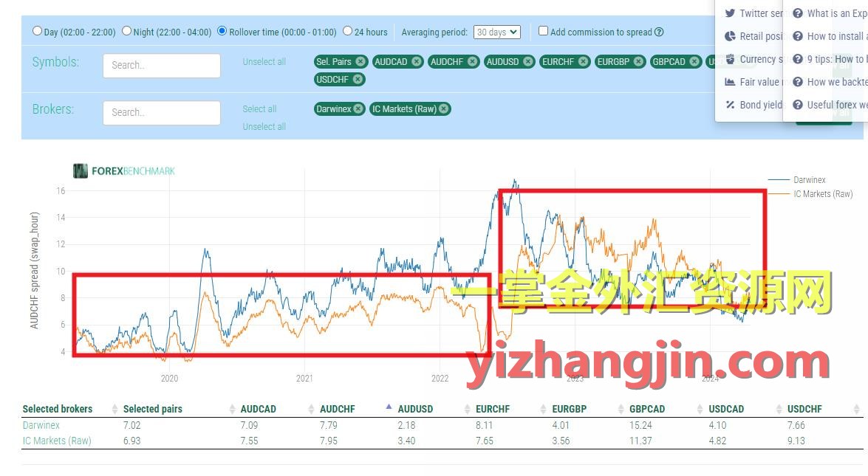Click help icon beside Add commission to spread
Screen dimensions: 868x476
coord(659,32)
